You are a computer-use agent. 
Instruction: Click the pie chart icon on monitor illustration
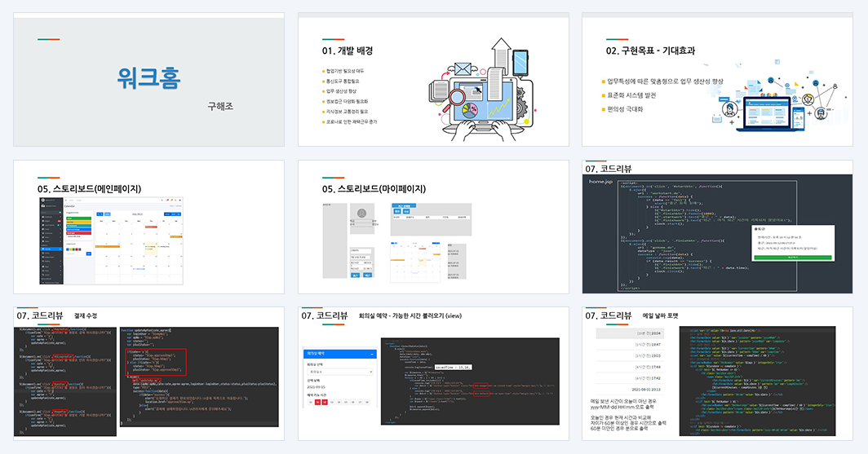click(470, 109)
